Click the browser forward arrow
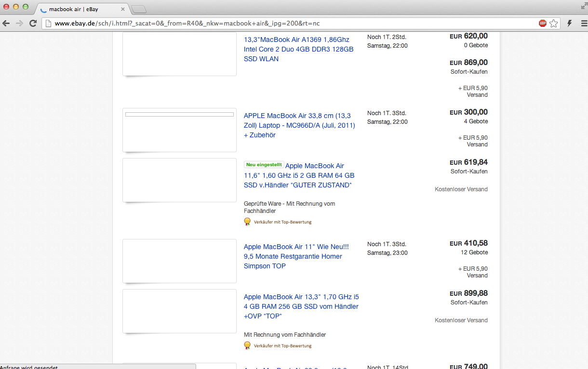 19,23
